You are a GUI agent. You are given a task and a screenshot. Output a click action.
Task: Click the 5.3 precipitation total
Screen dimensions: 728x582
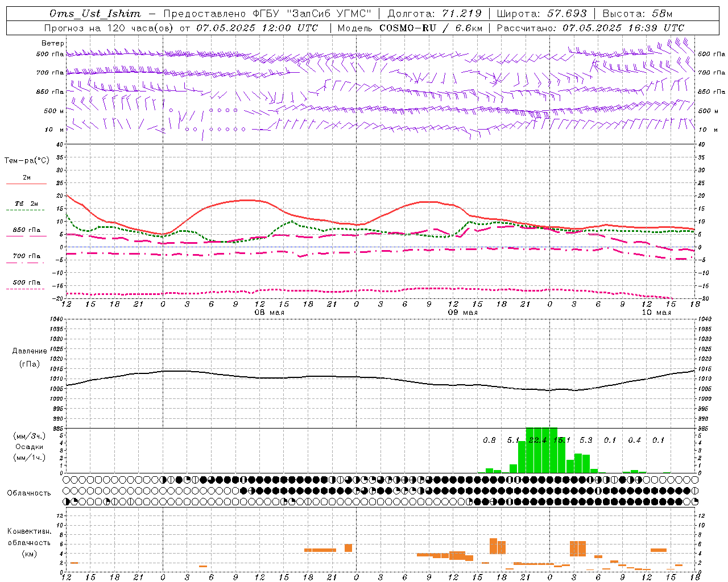pos(586,440)
